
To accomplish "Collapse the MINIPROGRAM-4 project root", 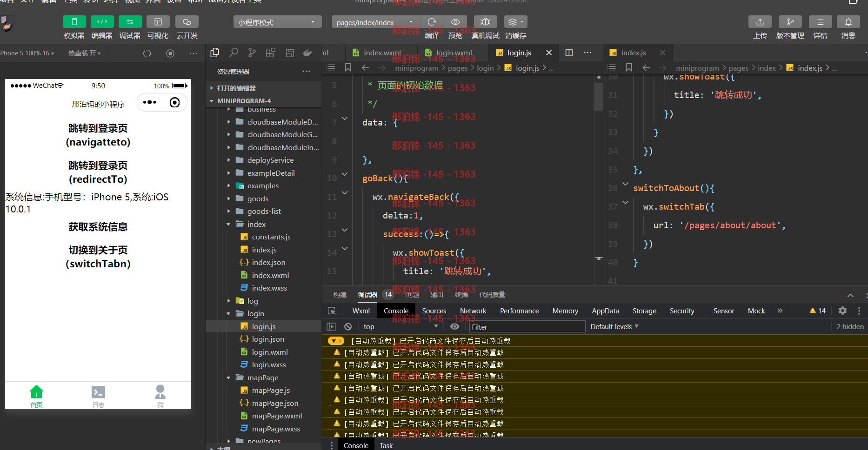I will (263, 101).
